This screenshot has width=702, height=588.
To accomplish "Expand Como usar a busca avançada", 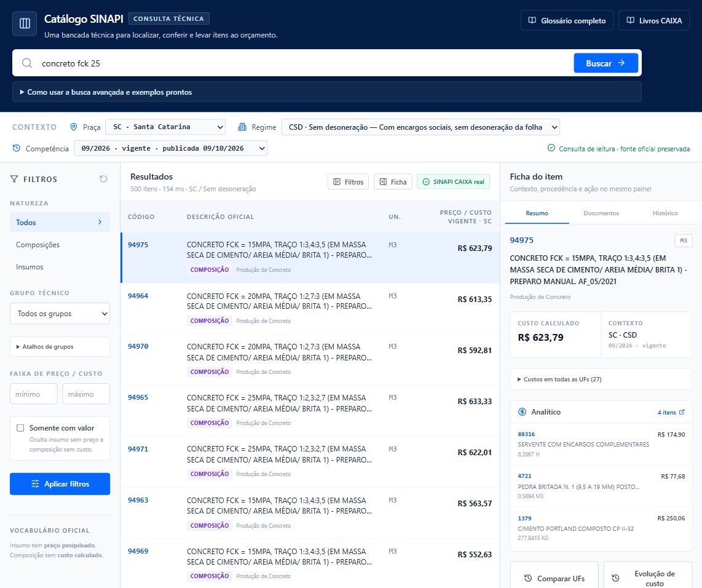I will 327,92.
